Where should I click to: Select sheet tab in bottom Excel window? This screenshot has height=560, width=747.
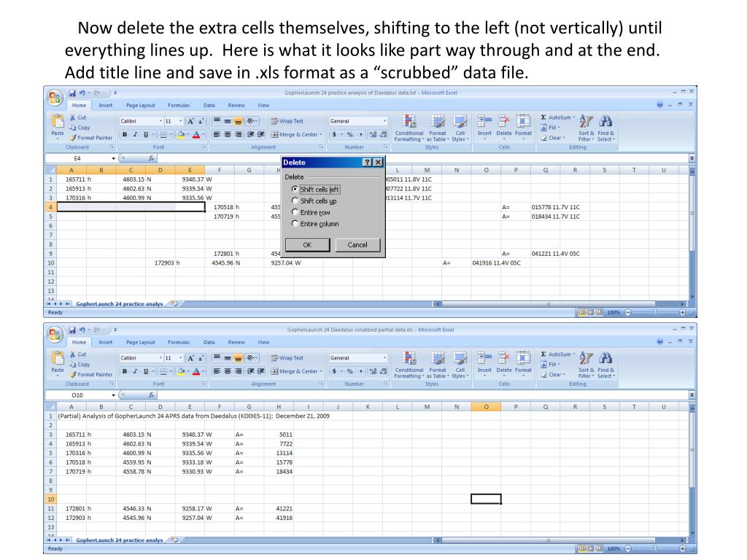(119, 540)
